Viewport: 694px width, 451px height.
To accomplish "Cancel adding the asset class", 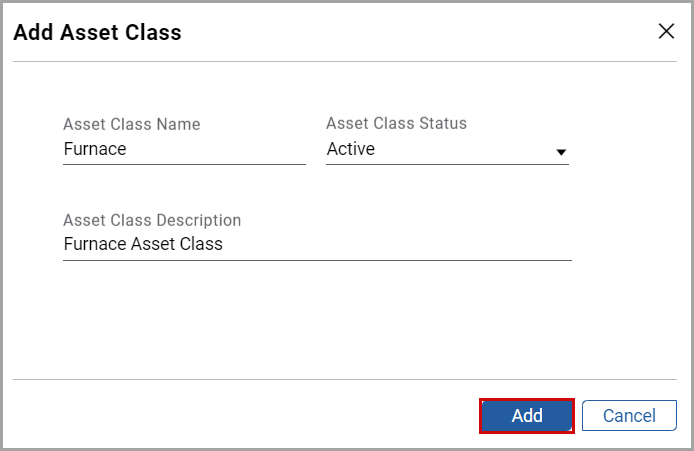I will 629,416.
